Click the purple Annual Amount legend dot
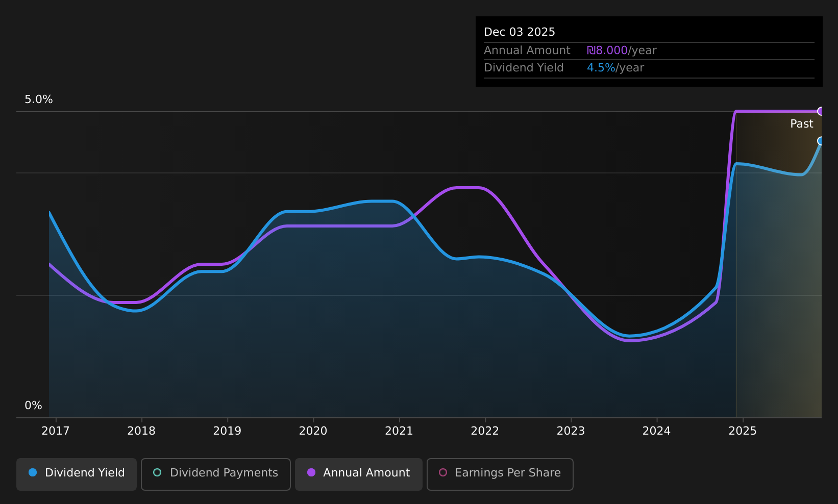The image size is (838, 504). coord(311,473)
